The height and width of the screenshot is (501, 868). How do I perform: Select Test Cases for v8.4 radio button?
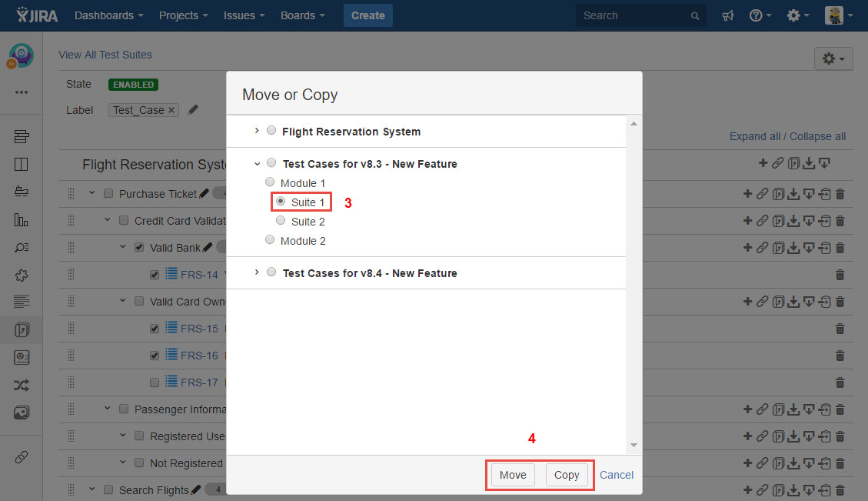pyautogui.click(x=271, y=272)
